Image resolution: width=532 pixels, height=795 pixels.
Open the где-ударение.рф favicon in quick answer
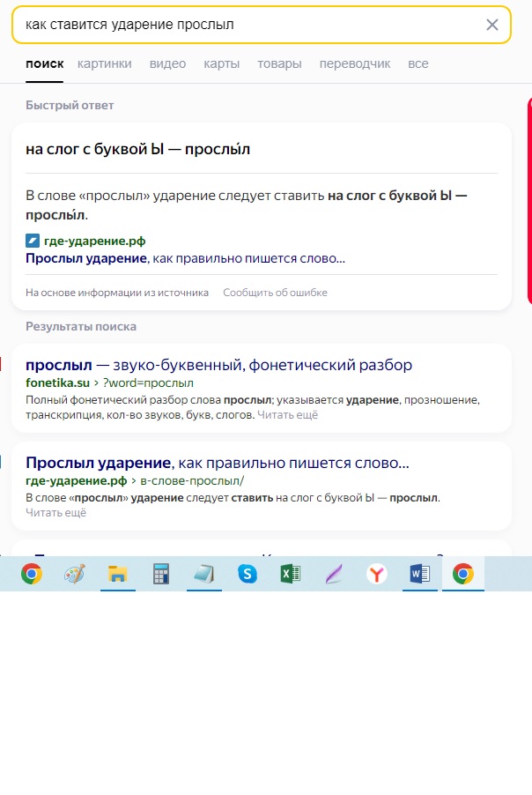[33, 241]
